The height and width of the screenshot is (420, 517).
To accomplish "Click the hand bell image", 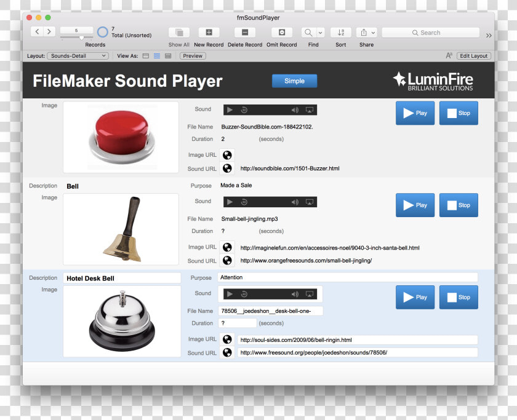I will [x=121, y=229].
